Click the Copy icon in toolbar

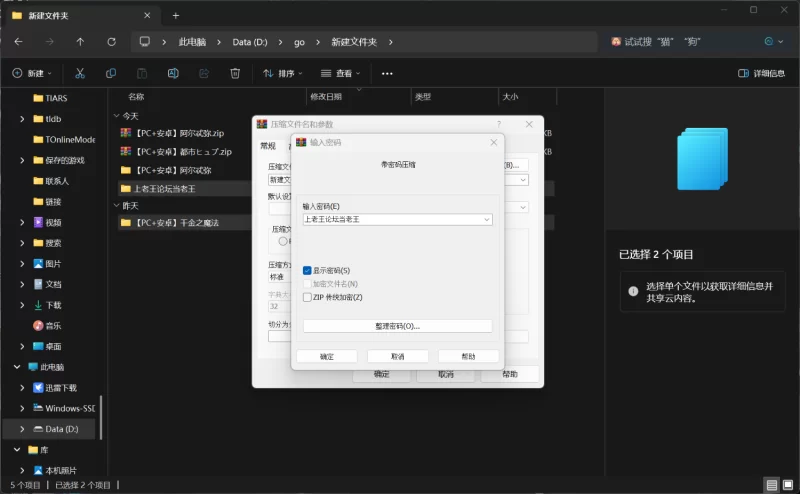click(111, 73)
